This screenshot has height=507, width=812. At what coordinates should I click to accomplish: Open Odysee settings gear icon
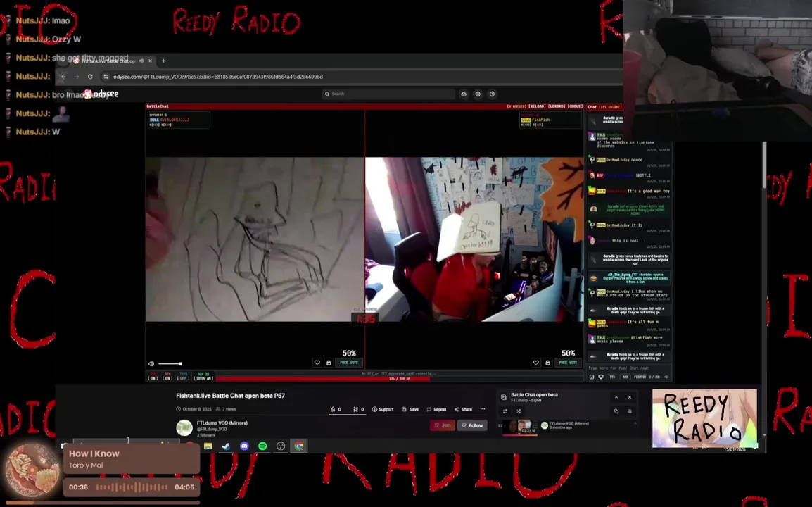pos(478,94)
